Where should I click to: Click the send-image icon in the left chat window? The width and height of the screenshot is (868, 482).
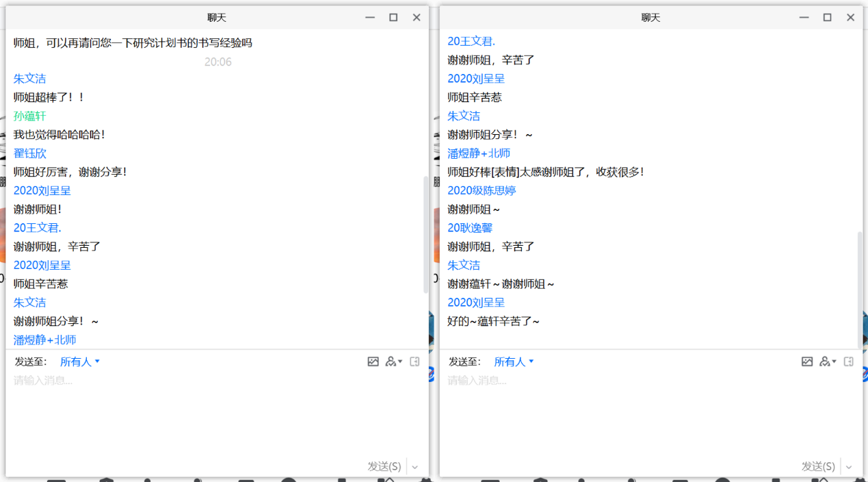click(x=373, y=361)
